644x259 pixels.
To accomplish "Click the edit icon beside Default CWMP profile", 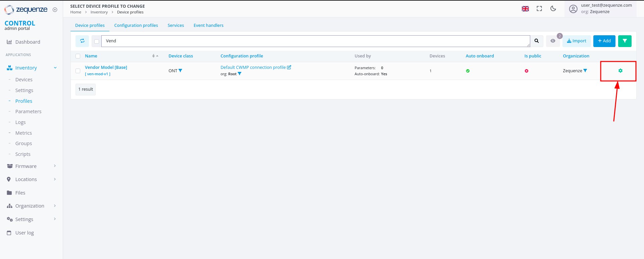I will 289,68.
